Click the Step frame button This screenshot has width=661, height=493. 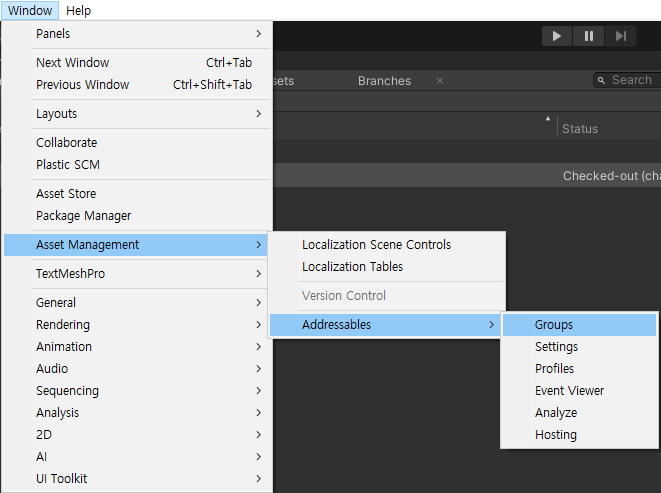(x=621, y=36)
